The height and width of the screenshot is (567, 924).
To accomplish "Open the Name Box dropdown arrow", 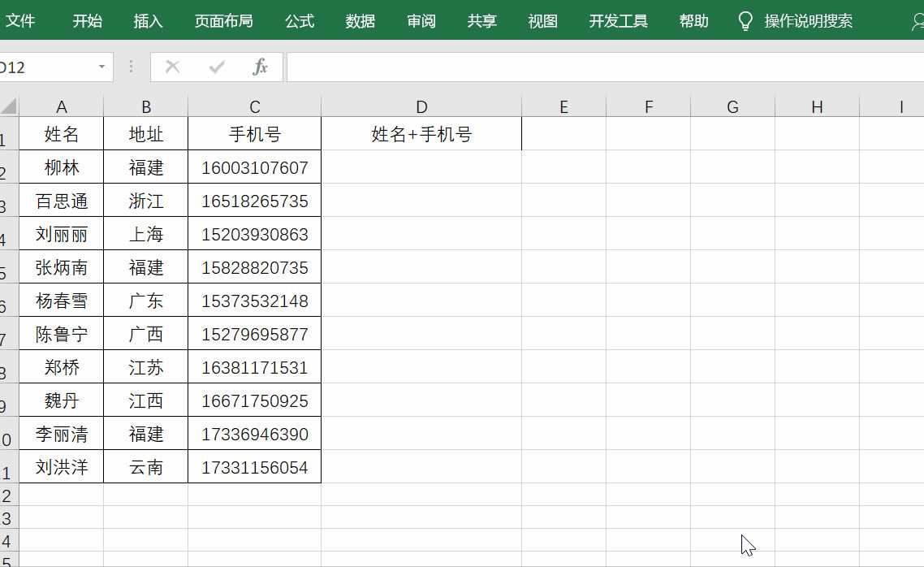I will tap(101, 67).
